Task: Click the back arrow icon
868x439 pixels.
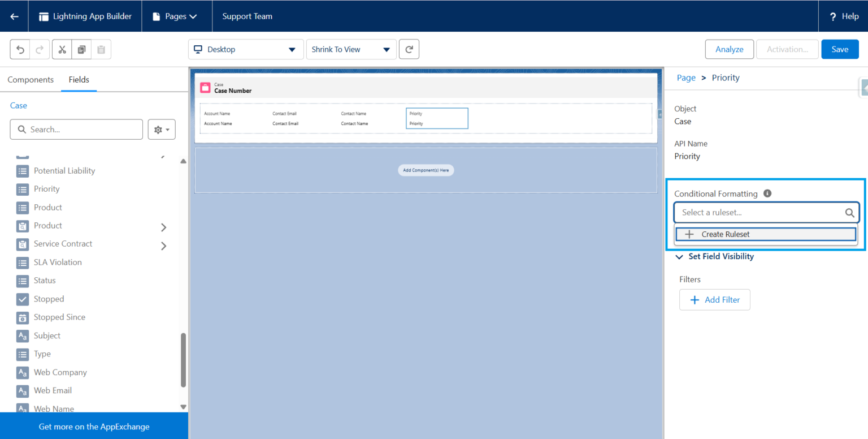Action: [x=15, y=16]
